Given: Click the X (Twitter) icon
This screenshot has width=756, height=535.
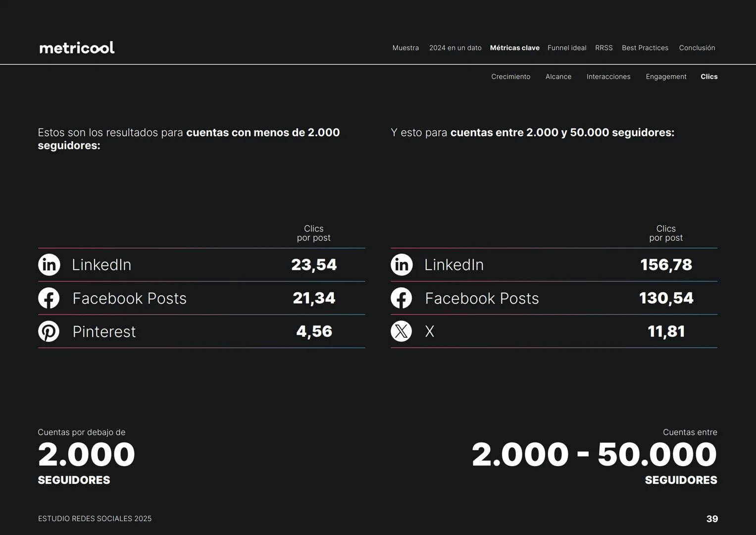Looking at the screenshot, I should [x=402, y=331].
